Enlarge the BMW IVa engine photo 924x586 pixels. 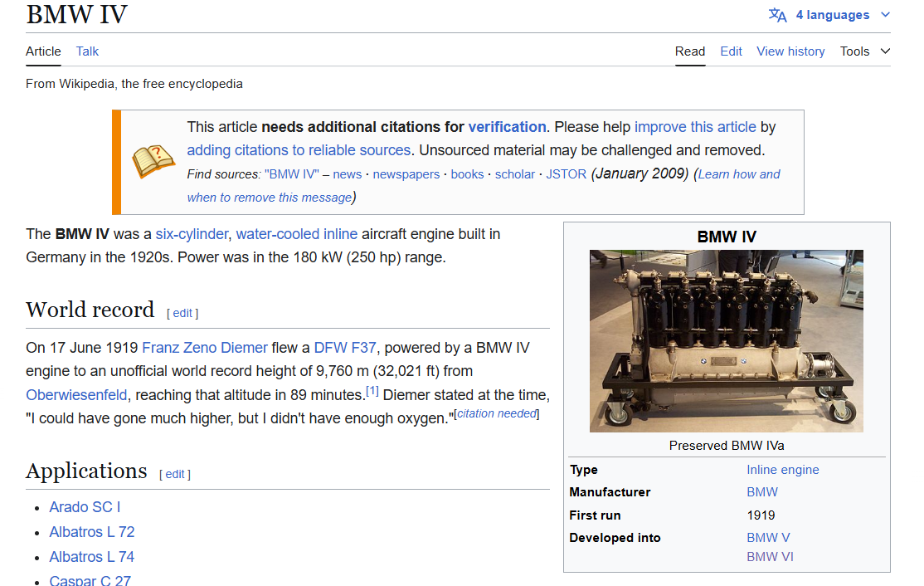726,341
